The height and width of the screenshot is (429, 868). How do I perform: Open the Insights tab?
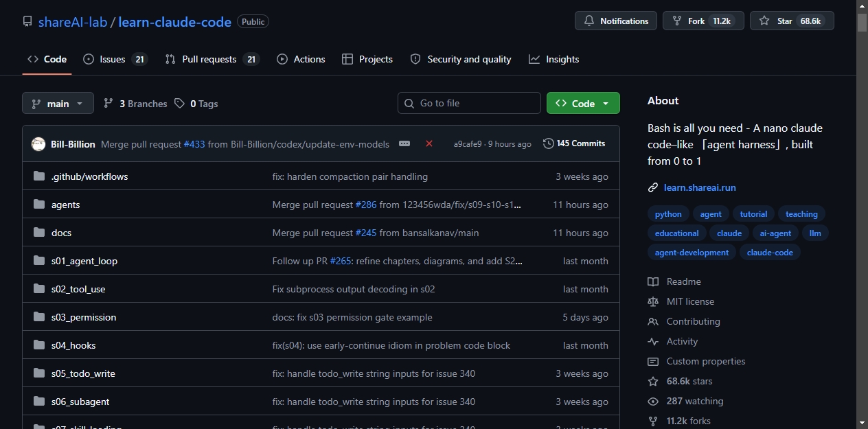(x=554, y=59)
